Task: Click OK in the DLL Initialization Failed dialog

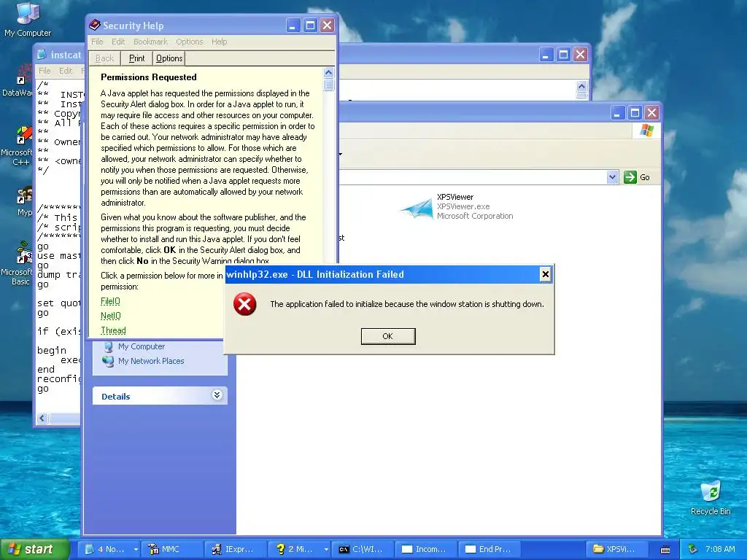Action: (388, 336)
